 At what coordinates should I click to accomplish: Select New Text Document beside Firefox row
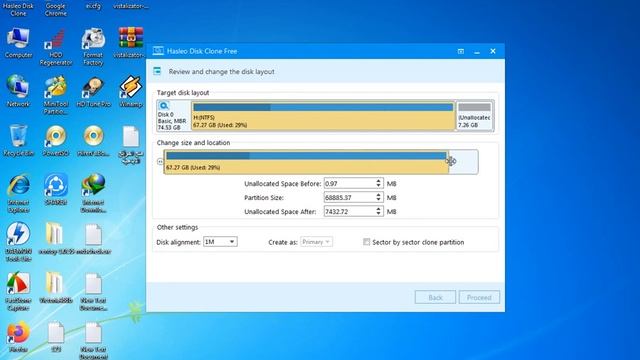[x=93, y=340]
